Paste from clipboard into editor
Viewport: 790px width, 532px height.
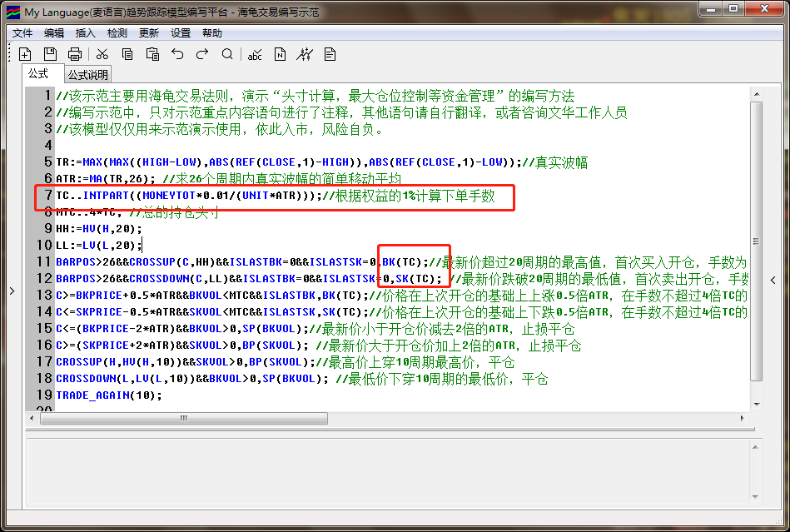[152, 54]
